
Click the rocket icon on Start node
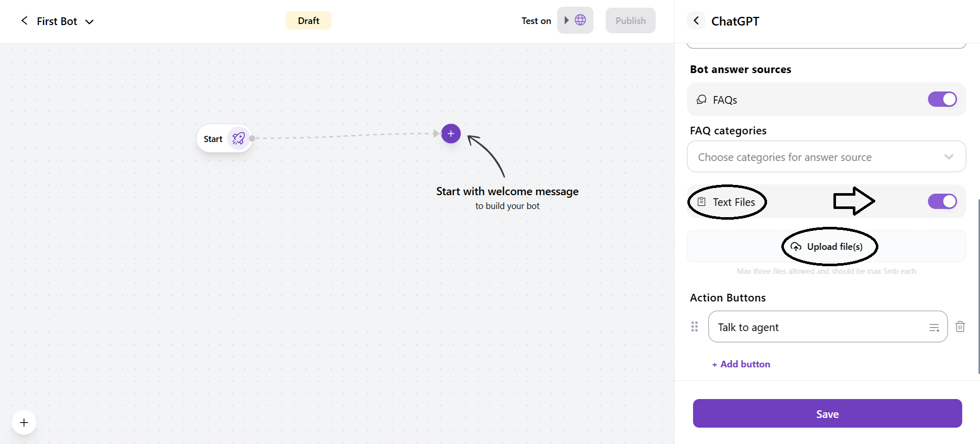point(238,138)
